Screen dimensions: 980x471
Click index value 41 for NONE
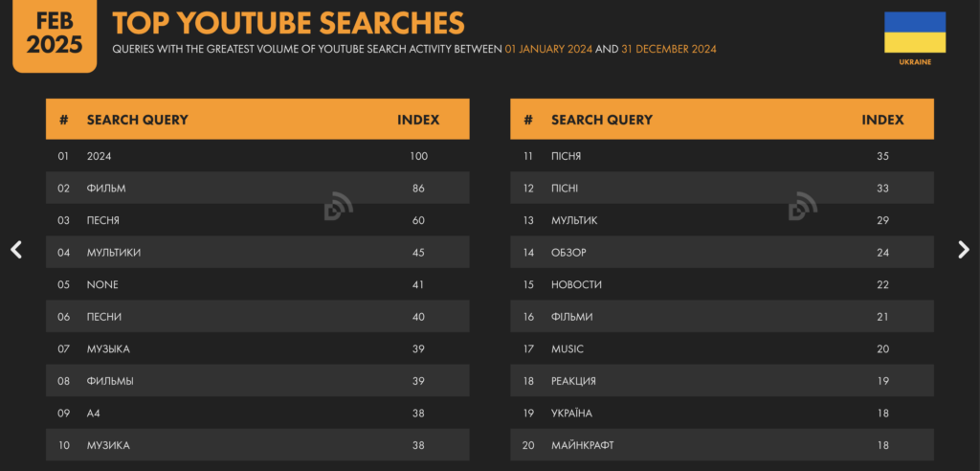click(418, 284)
